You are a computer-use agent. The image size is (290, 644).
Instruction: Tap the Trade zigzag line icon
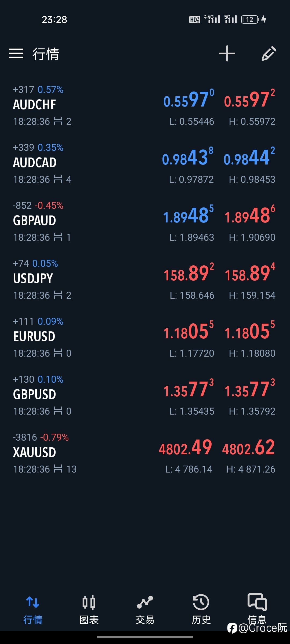click(145, 602)
